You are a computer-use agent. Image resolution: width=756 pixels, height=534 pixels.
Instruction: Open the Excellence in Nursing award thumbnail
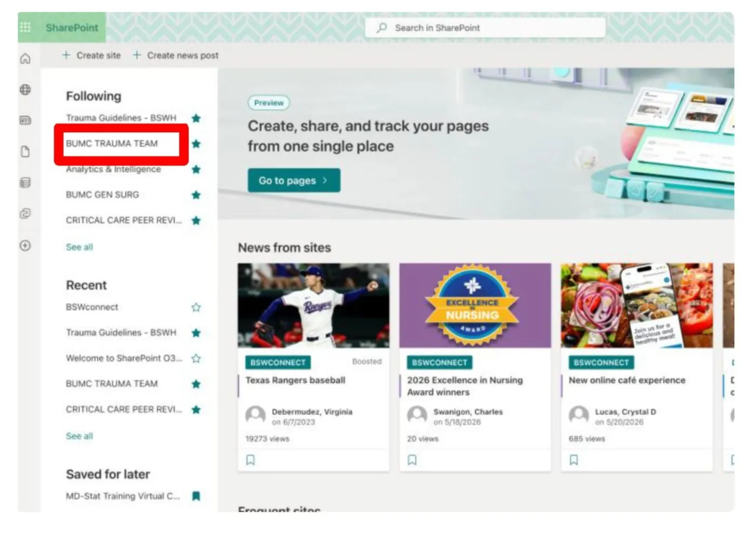point(475,306)
